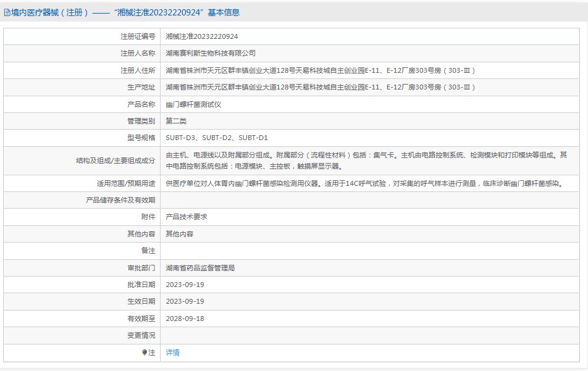This screenshot has width=588, height=371.
Task: Click the 产品储存条件及有效期 label
Action: click(x=120, y=200)
